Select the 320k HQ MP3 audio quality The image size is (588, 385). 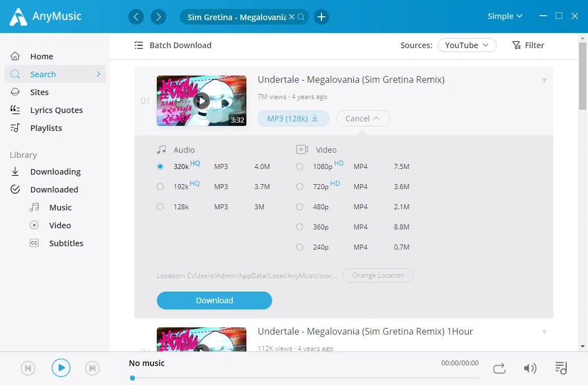tap(160, 166)
